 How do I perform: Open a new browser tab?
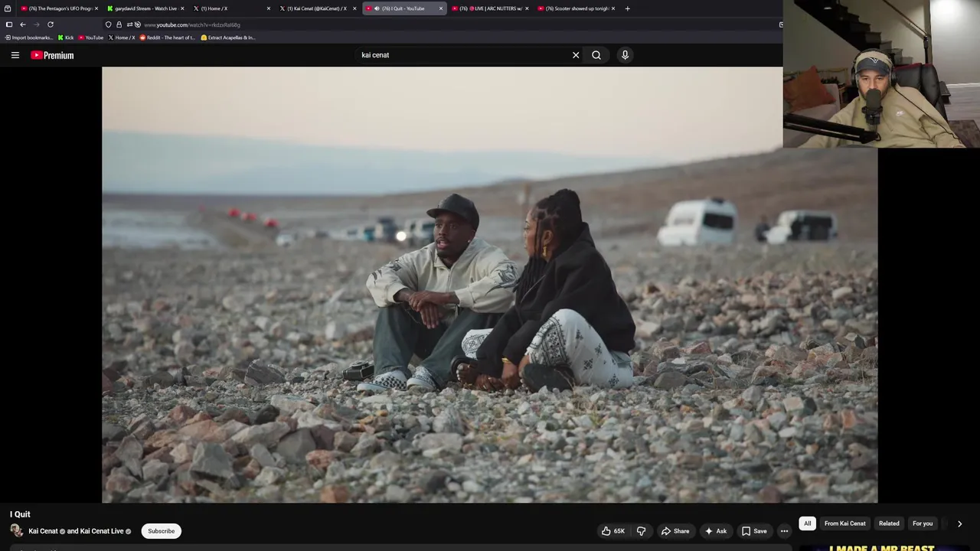tap(627, 8)
